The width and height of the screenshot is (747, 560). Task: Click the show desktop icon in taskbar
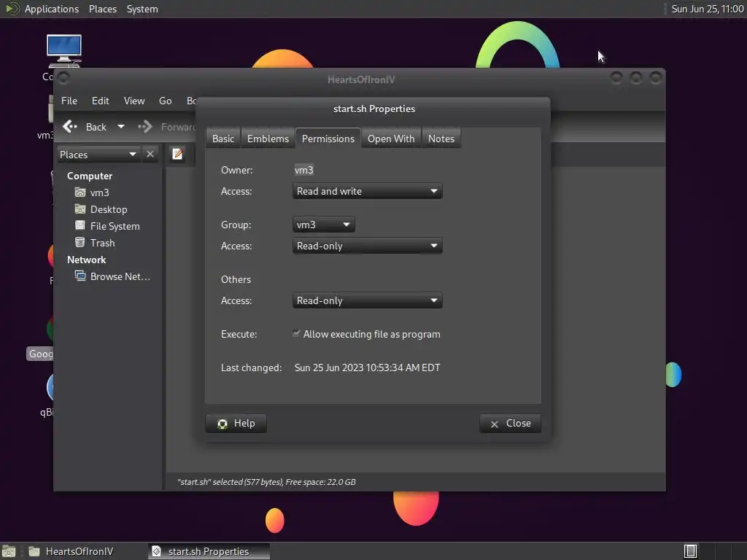click(9, 551)
